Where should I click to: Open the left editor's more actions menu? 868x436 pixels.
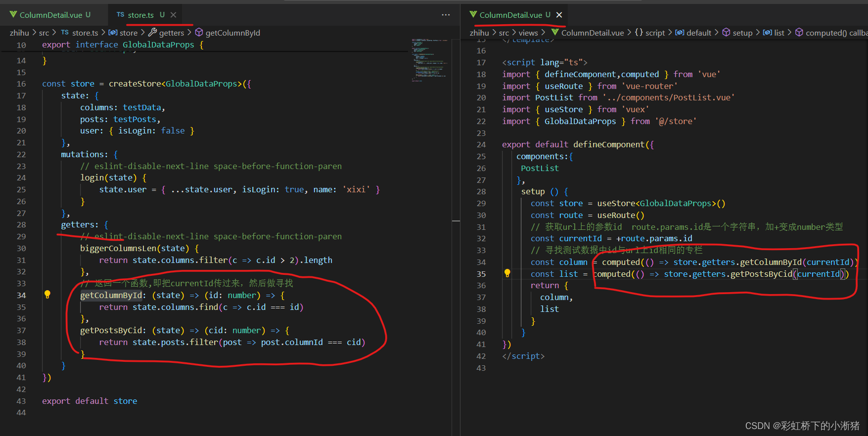click(x=446, y=15)
